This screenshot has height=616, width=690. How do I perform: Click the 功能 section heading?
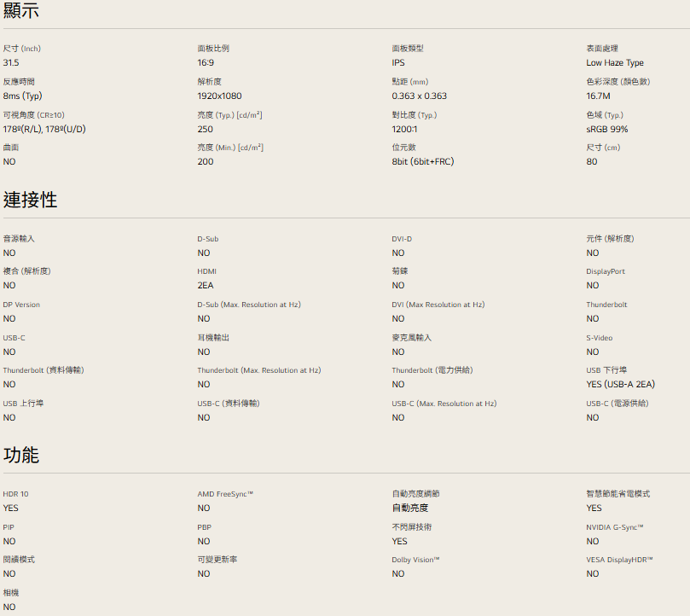tap(21, 455)
